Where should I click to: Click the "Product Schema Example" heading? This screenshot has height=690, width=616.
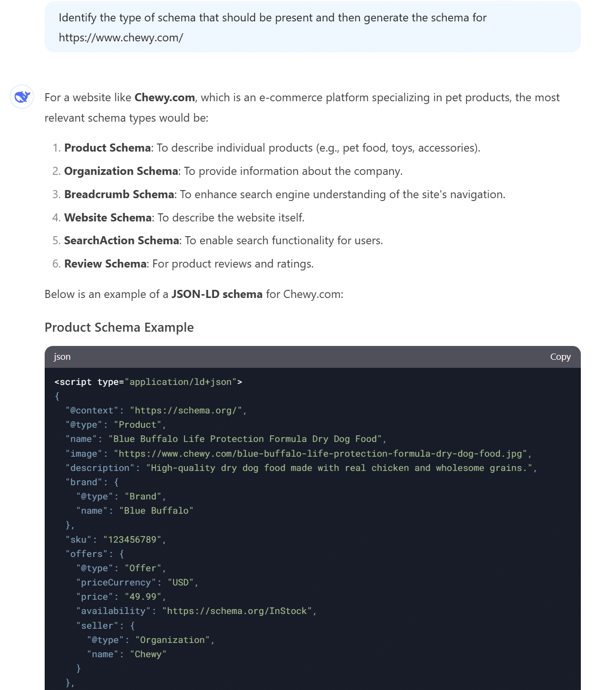[119, 327]
